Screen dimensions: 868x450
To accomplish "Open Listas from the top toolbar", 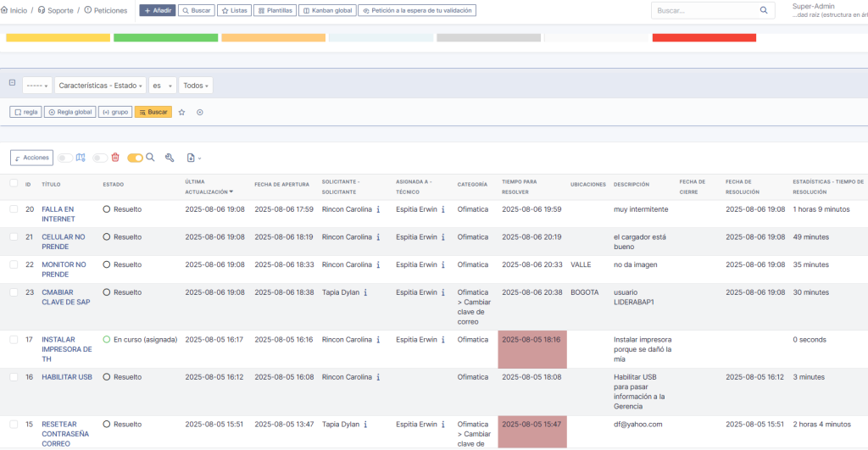I will pyautogui.click(x=234, y=10).
